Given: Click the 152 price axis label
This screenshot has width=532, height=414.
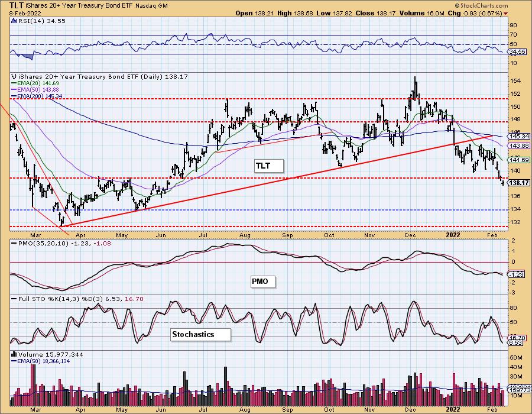Looking at the screenshot, I should (515, 93).
